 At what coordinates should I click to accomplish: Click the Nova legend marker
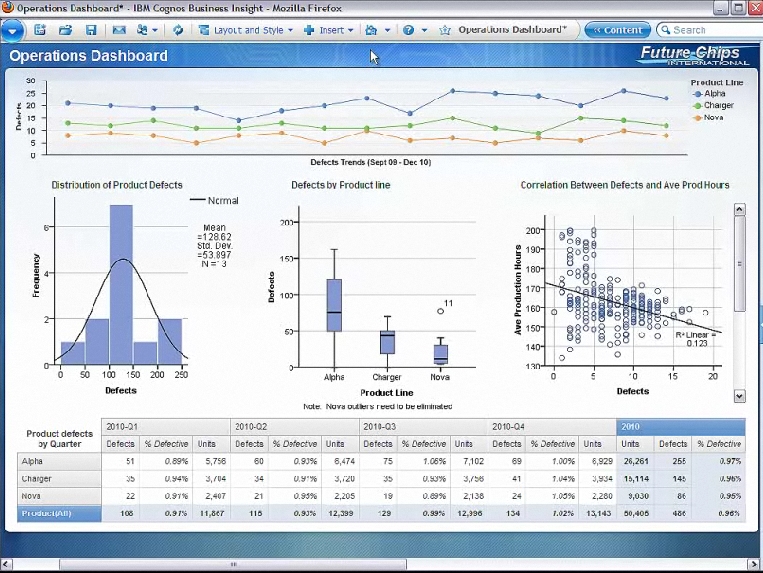698,118
